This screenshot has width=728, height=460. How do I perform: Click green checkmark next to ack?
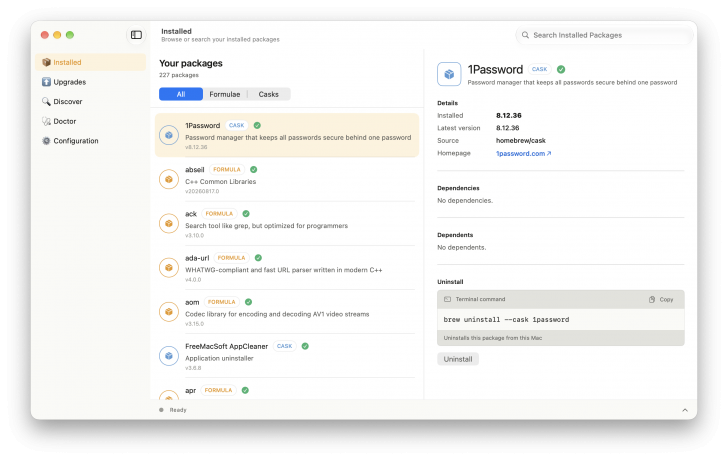click(x=246, y=214)
